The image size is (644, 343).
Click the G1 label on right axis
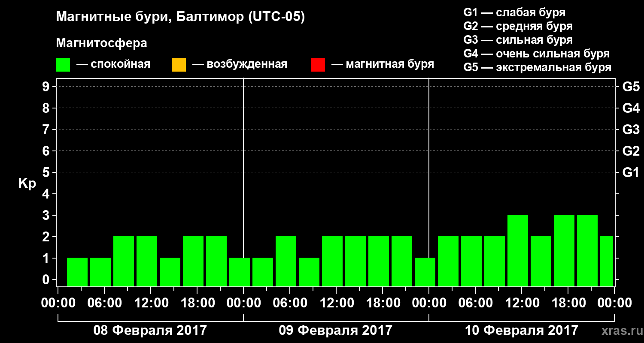(631, 173)
